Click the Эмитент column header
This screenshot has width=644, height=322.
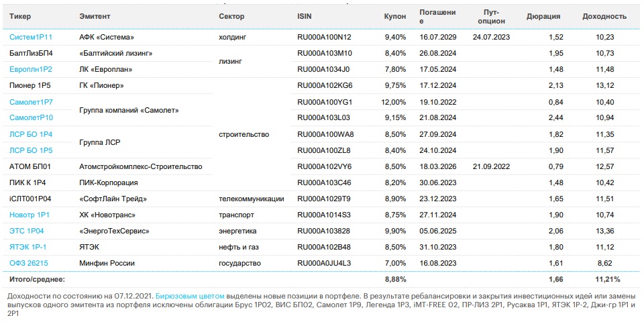[95, 16]
